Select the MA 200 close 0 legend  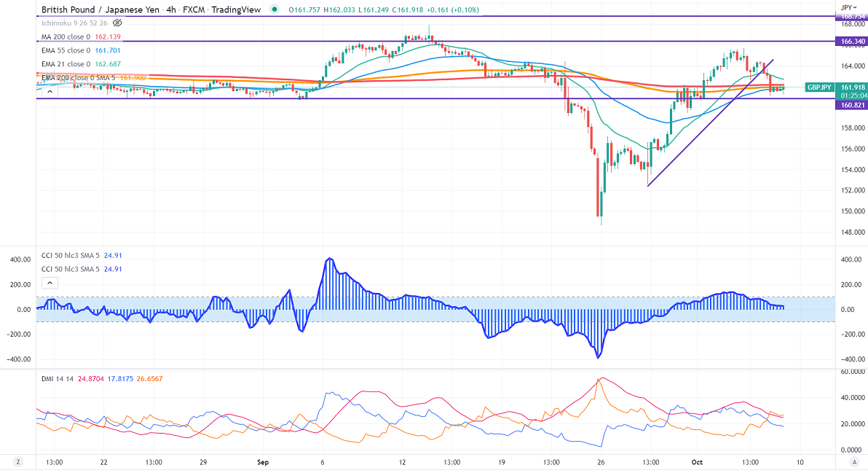coord(66,36)
